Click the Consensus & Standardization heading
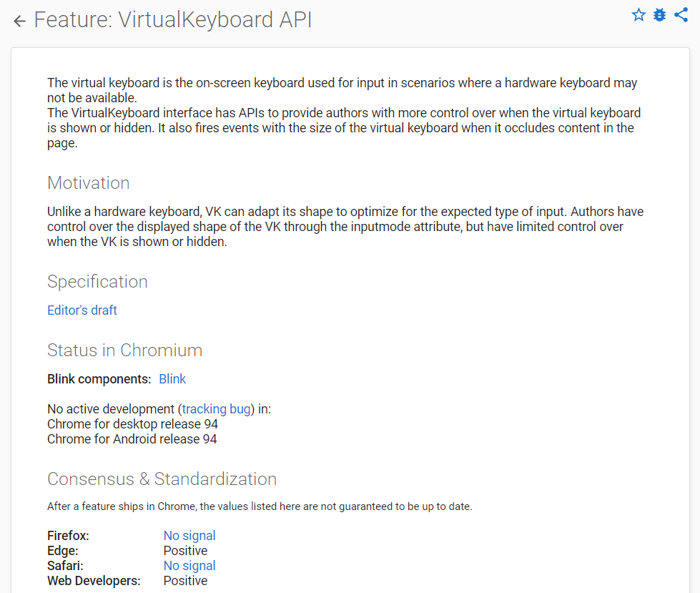 click(162, 479)
